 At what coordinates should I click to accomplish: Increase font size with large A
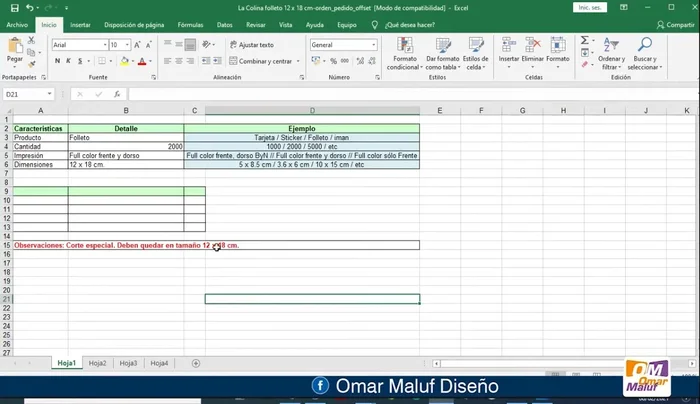138,45
